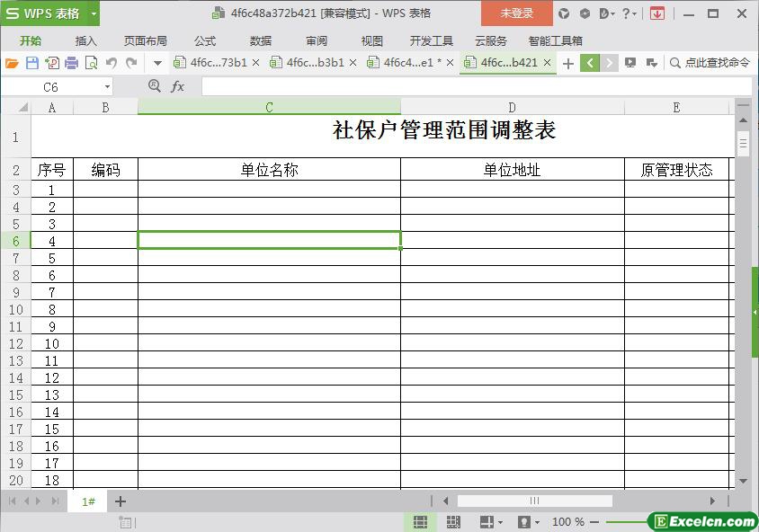The width and height of the screenshot is (759, 532).
Task: Click the WPS 表格 application button
Action: (x=43, y=13)
